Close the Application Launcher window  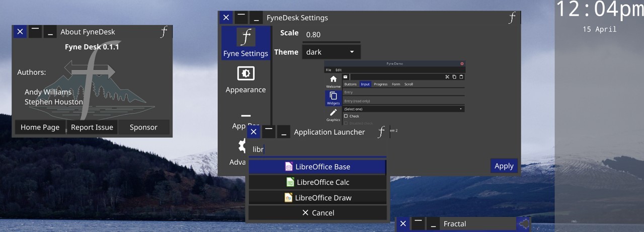(x=254, y=132)
